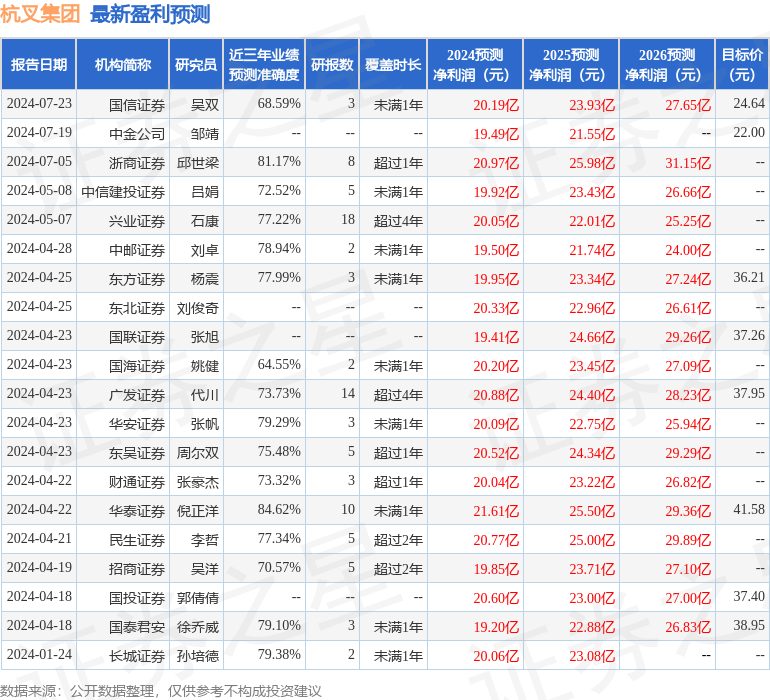Click the 近三年业绩预测准确度 column header
This screenshot has width=770, height=700.
pyautogui.click(x=264, y=64)
